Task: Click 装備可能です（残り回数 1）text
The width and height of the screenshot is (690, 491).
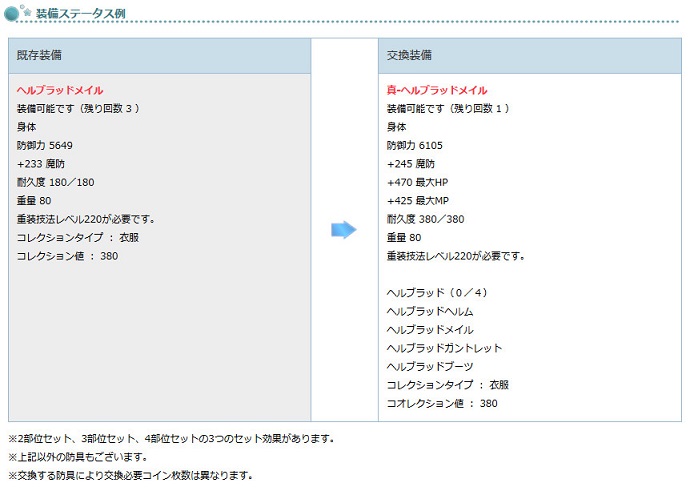Action: pos(448,109)
